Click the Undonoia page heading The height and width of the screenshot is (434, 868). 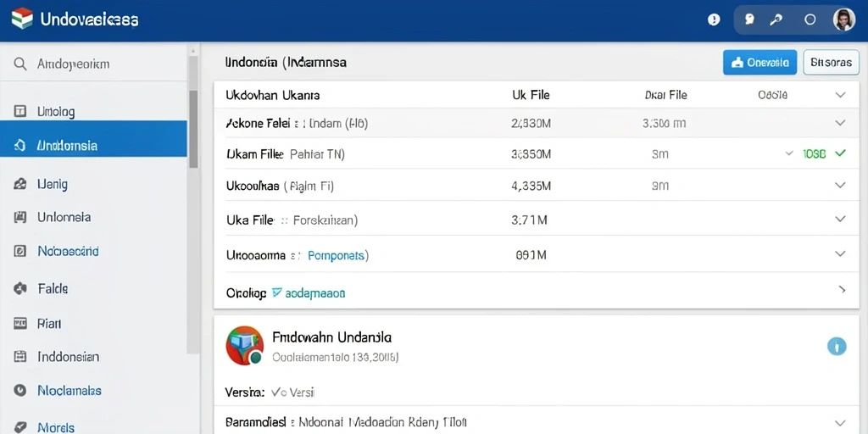click(x=287, y=62)
